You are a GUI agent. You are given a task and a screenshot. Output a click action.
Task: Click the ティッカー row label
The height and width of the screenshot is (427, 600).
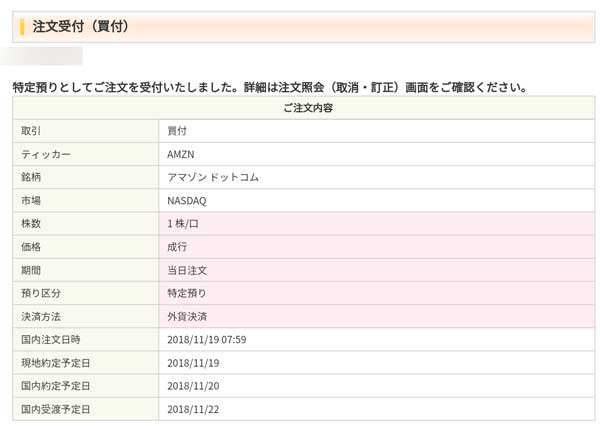coord(46,154)
